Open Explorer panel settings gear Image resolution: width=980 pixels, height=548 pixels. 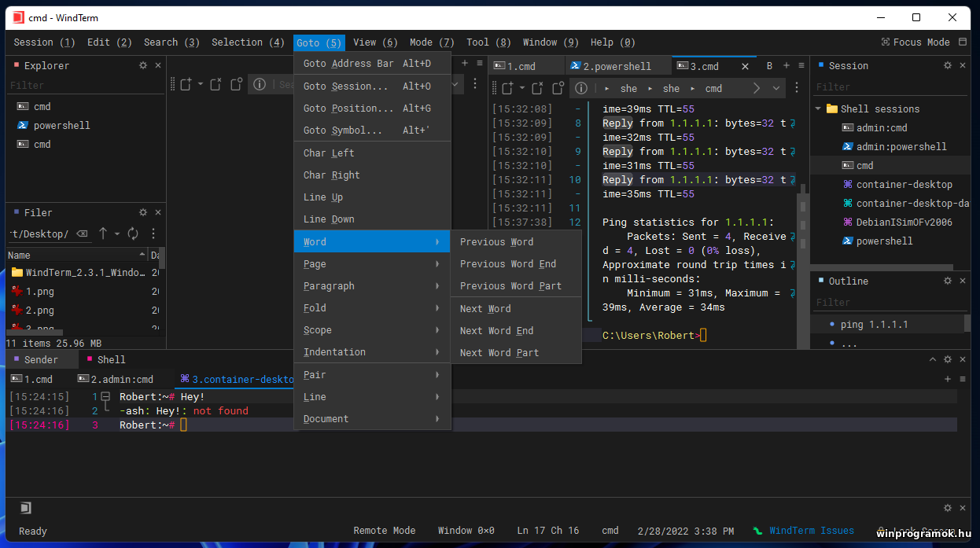(143, 66)
